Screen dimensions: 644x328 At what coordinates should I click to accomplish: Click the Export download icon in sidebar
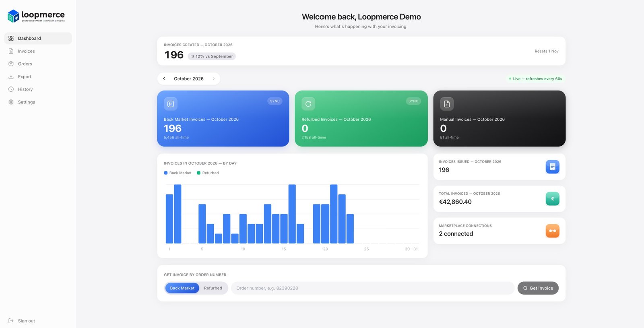point(11,76)
